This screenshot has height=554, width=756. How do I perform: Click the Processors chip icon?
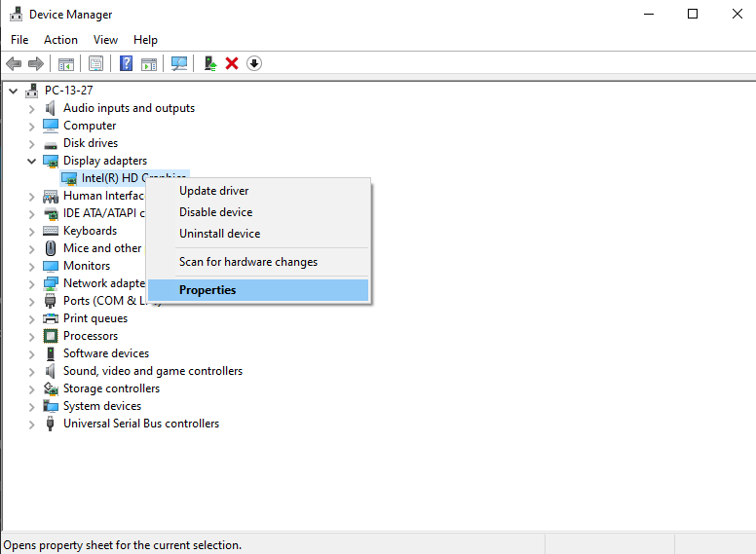pyautogui.click(x=50, y=336)
